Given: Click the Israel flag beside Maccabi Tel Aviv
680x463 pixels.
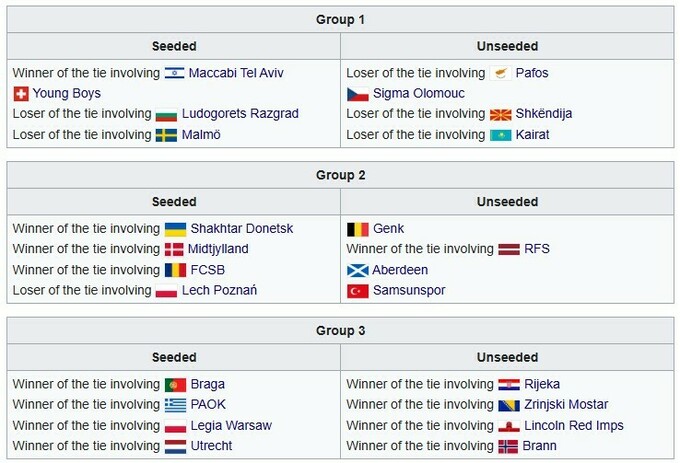Looking at the screenshot, I should click(x=174, y=73).
